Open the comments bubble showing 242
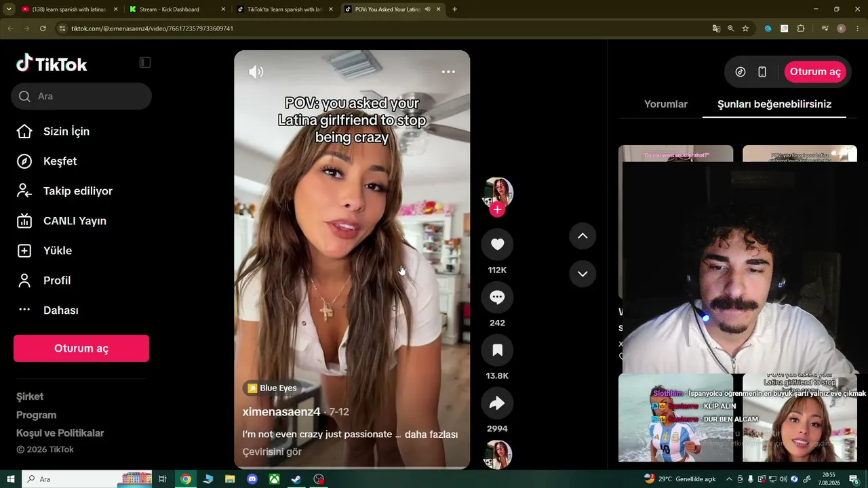The height and width of the screenshot is (488, 868). 497,298
